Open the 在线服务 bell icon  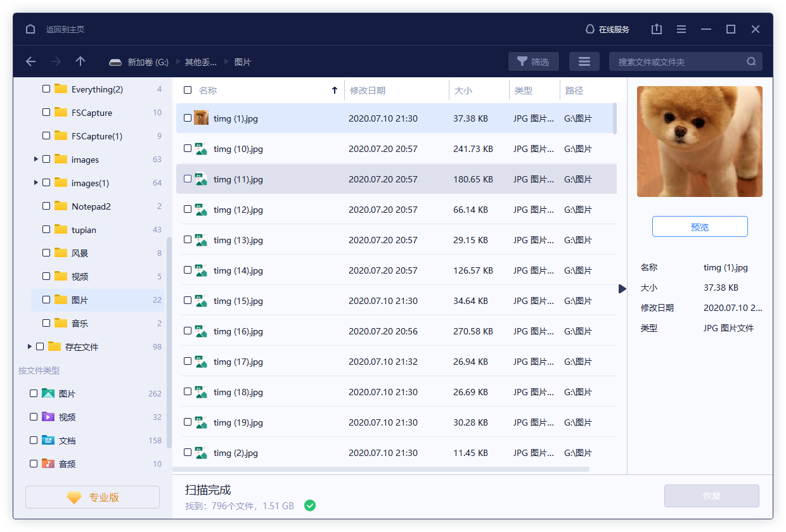coord(589,29)
